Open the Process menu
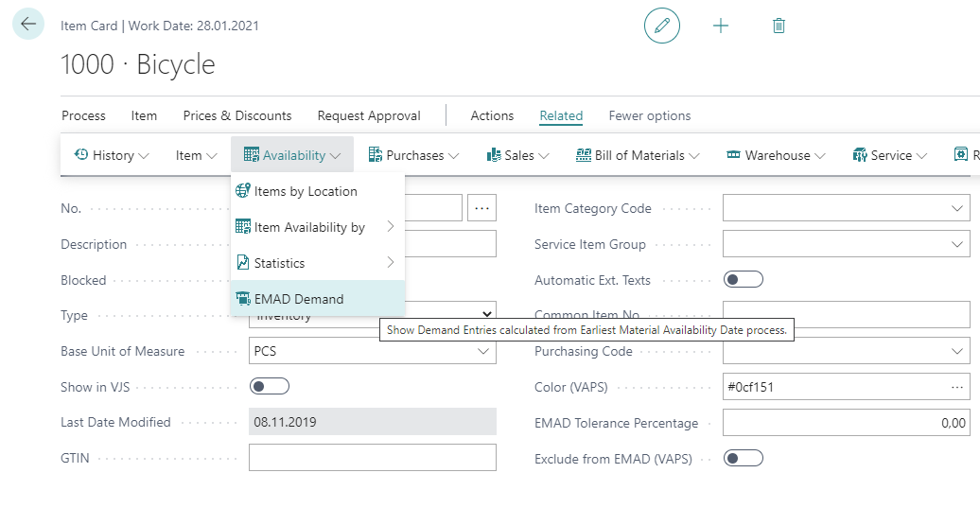Viewport: 980px width, 508px height. point(84,115)
